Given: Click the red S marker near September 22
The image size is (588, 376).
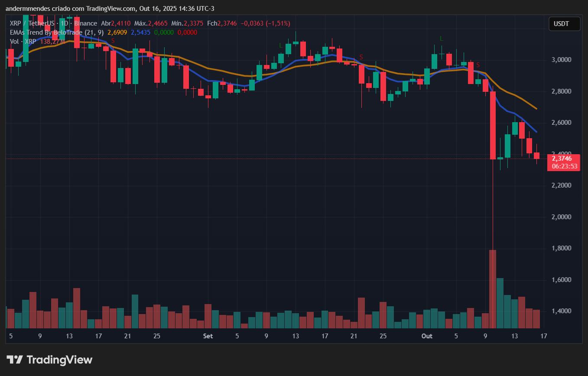Looking at the screenshot, I should pos(361,57).
